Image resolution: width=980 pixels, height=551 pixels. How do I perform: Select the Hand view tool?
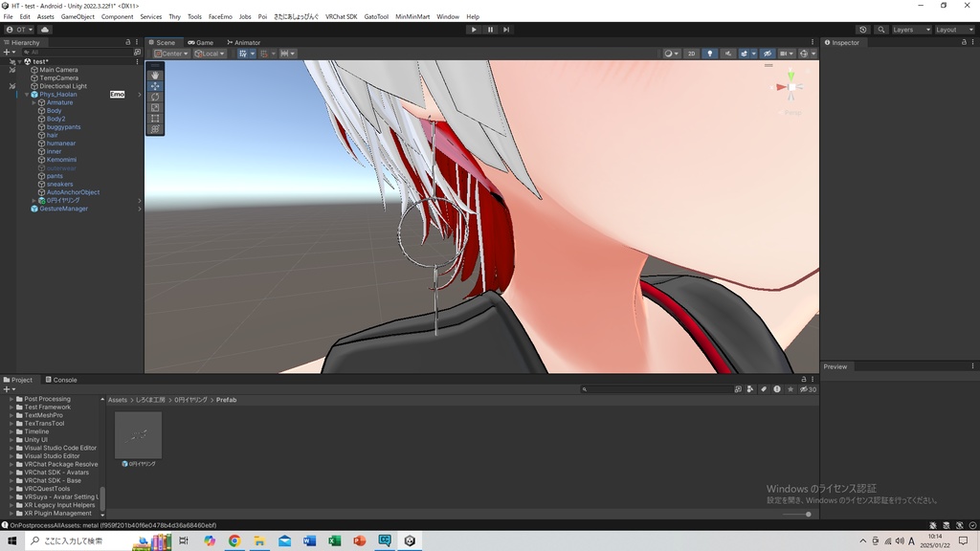[155, 75]
